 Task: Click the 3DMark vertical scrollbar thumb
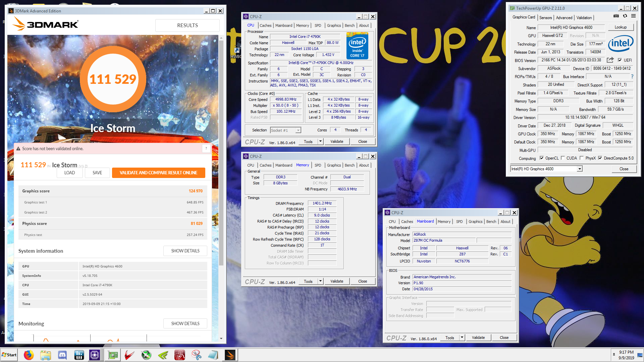click(221, 153)
